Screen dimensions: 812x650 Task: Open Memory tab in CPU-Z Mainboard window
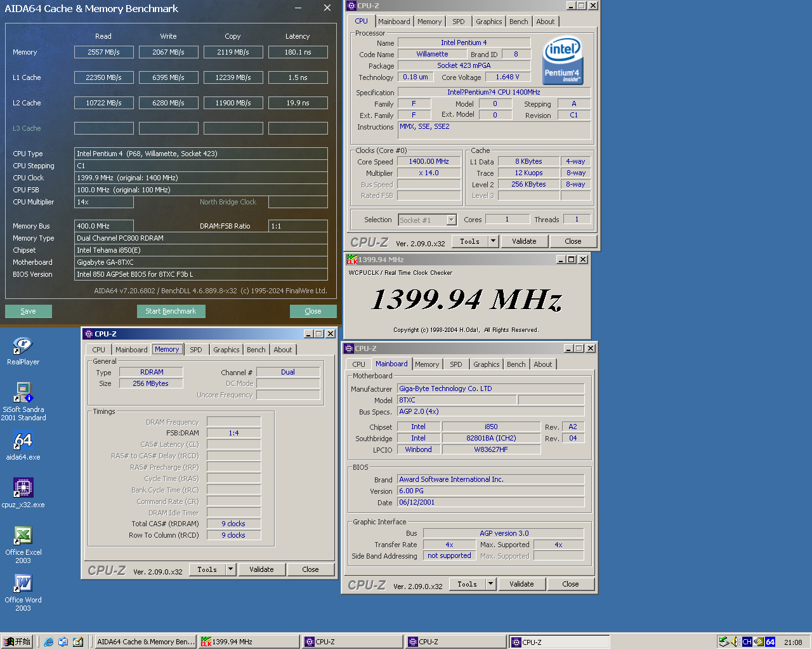pyautogui.click(x=427, y=364)
